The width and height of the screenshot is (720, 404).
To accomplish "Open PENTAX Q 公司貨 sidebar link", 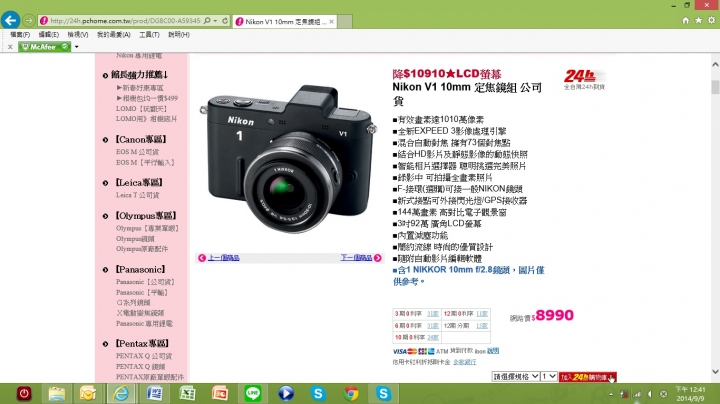I will pos(144,356).
